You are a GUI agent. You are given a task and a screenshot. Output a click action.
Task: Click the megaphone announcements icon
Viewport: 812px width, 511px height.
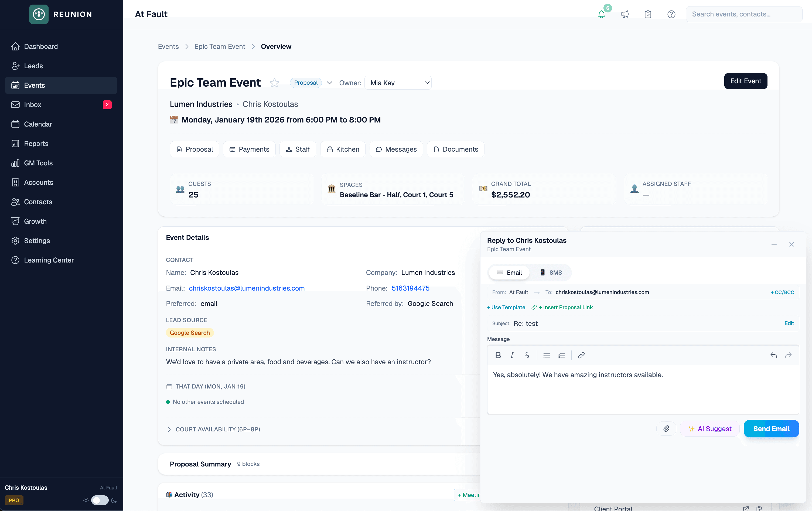tap(625, 15)
